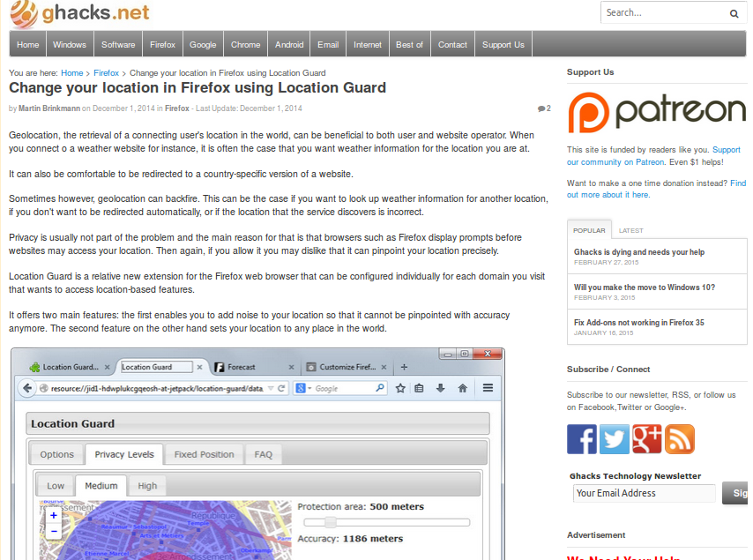This screenshot has width=753, height=560.
Task: Open the Support Us menu item
Action: click(503, 44)
